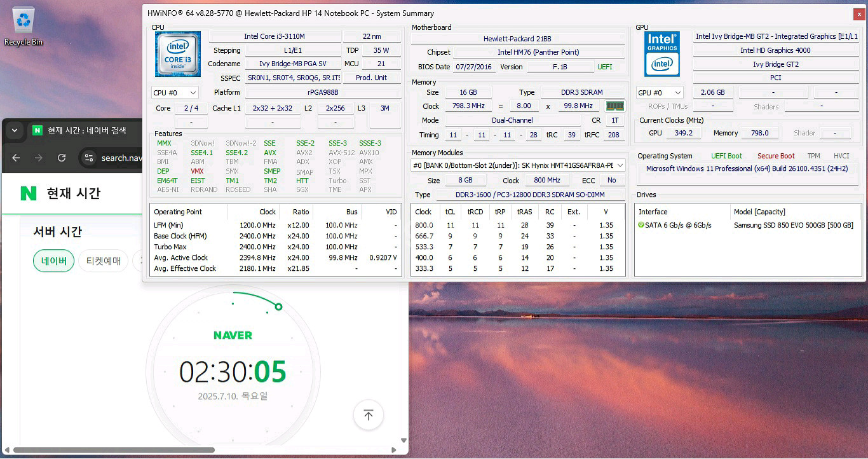Click the Naver clock time 02:30:05
The width and height of the screenshot is (868, 459).
point(233,372)
